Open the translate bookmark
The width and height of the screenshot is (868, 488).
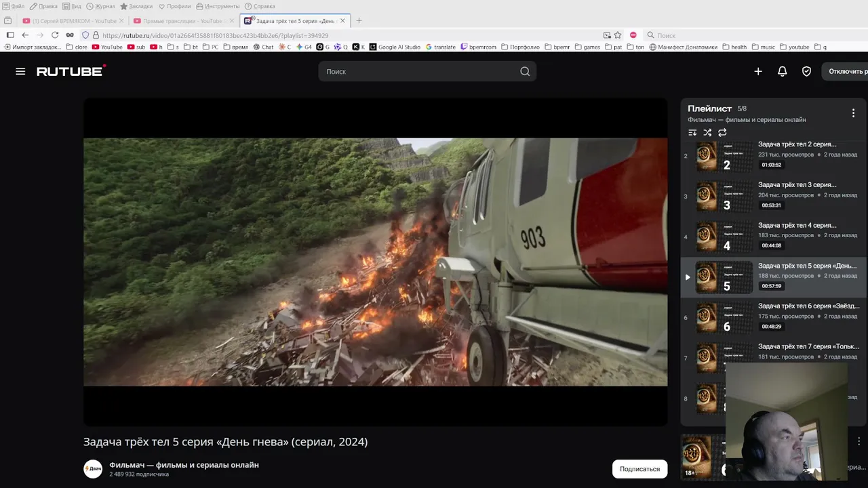point(441,47)
